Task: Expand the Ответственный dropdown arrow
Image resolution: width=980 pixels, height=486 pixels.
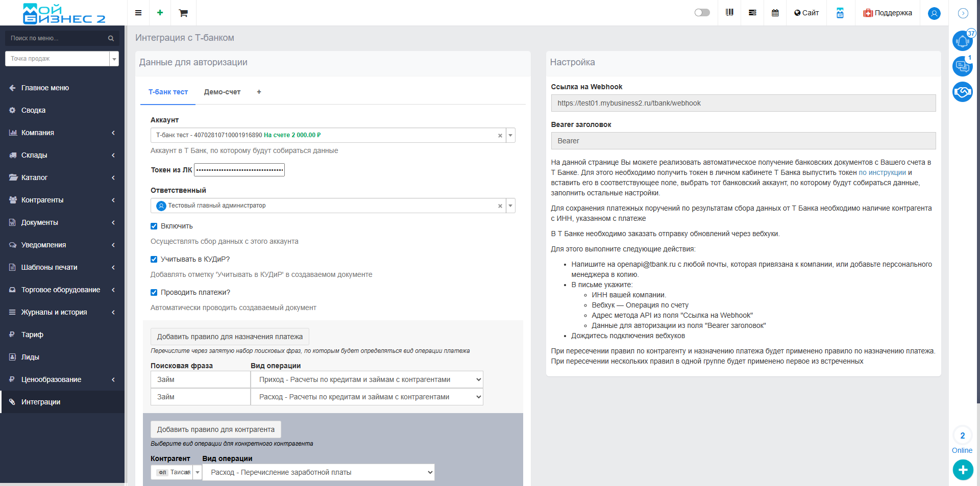Action: point(510,206)
